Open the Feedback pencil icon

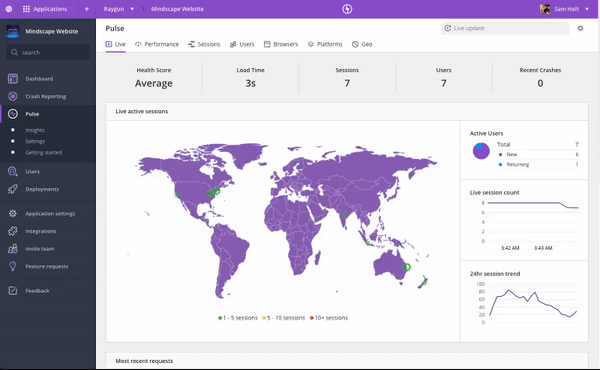(13, 291)
